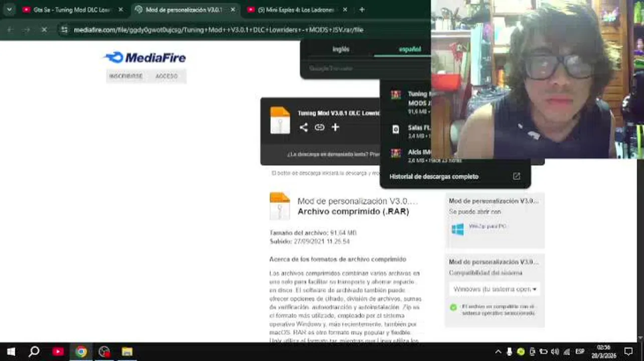Go back to the previous page
The width and height of the screenshot is (644, 361).
tap(10, 30)
